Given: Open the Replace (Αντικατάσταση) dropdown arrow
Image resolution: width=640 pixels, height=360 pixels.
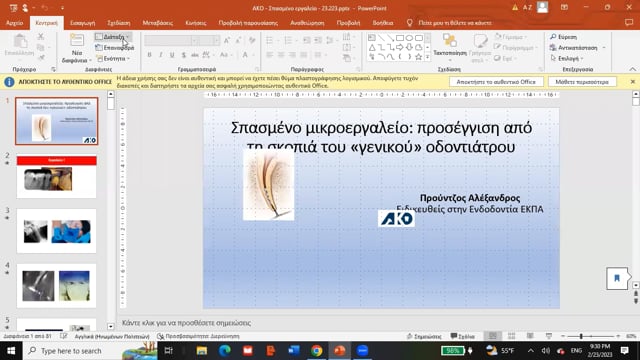Looking at the screenshot, I should (x=604, y=48).
